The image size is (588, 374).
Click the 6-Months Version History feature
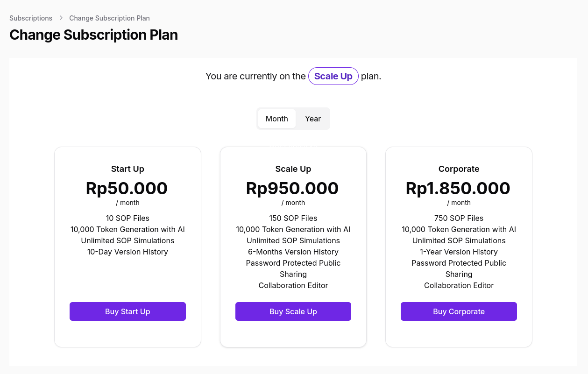(293, 252)
